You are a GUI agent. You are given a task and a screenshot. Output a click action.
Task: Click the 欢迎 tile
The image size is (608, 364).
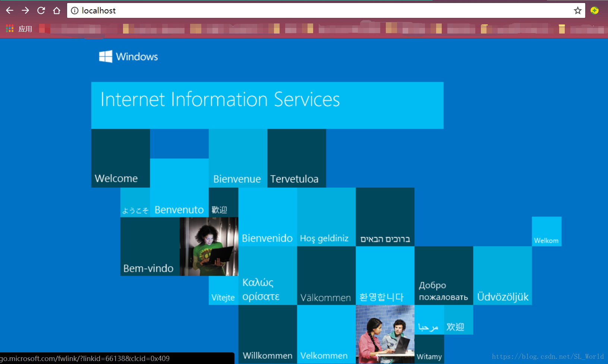(x=459, y=320)
